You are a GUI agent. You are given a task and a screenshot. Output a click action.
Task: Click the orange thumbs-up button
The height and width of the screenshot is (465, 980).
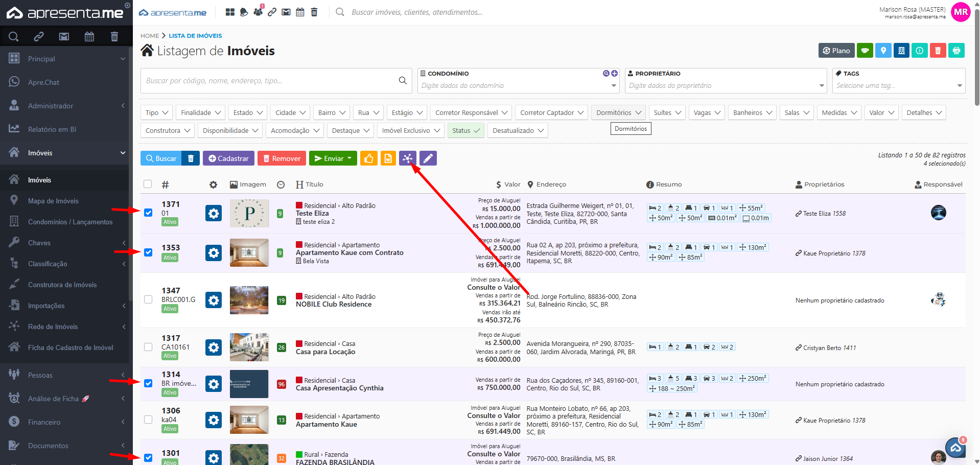(368, 158)
